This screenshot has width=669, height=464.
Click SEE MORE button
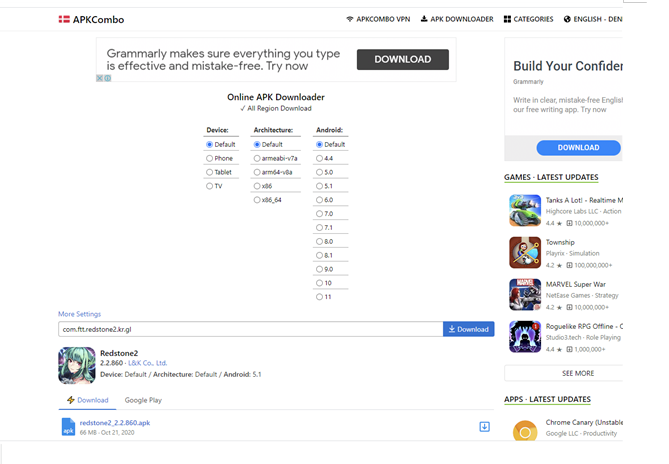point(564,373)
